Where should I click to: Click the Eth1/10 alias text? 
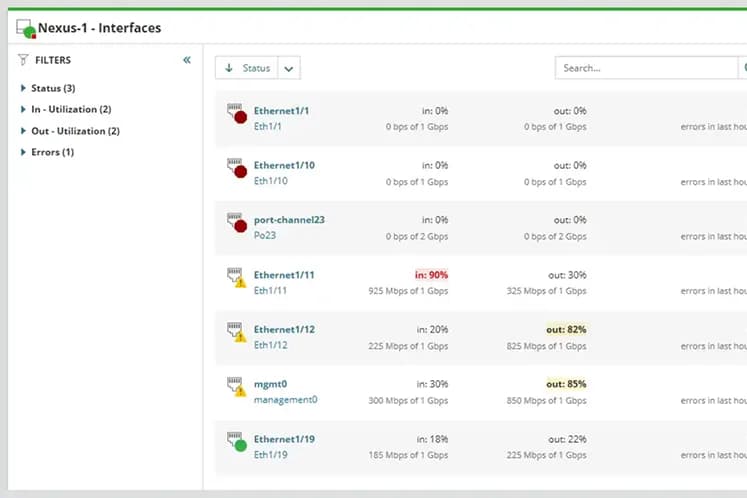[x=271, y=181]
